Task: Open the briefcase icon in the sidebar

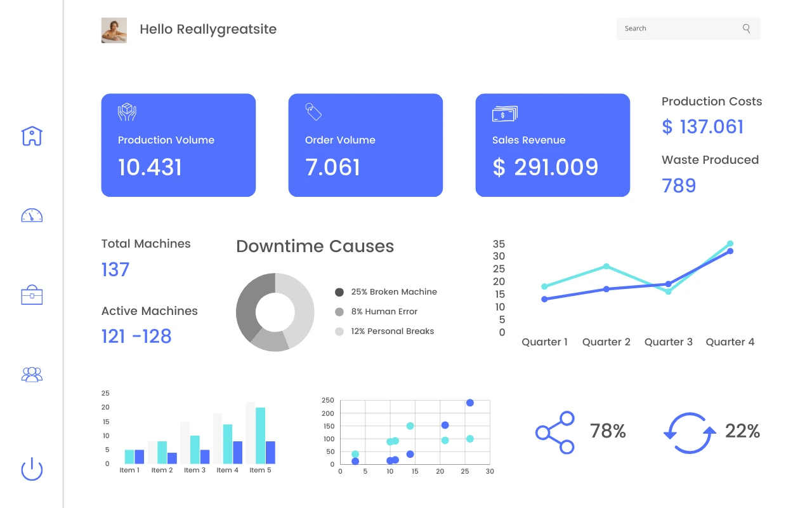Action: pos(32,295)
